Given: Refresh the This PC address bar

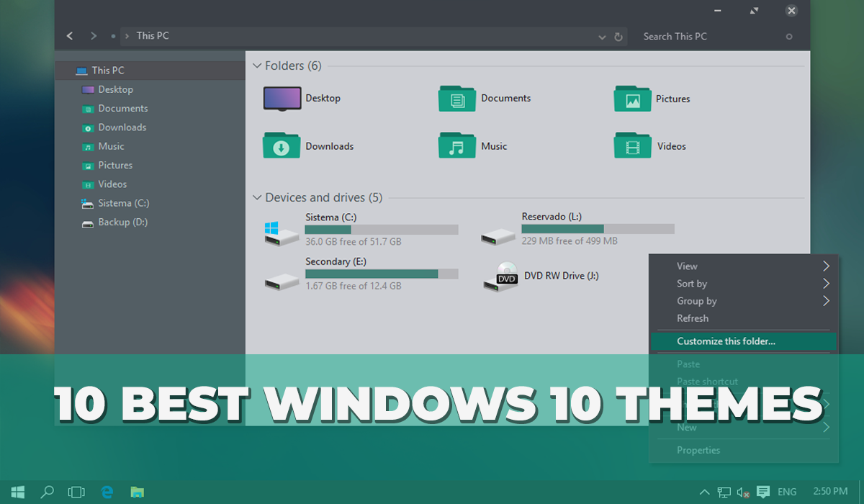Looking at the screenshot, I should coord(618,37).
